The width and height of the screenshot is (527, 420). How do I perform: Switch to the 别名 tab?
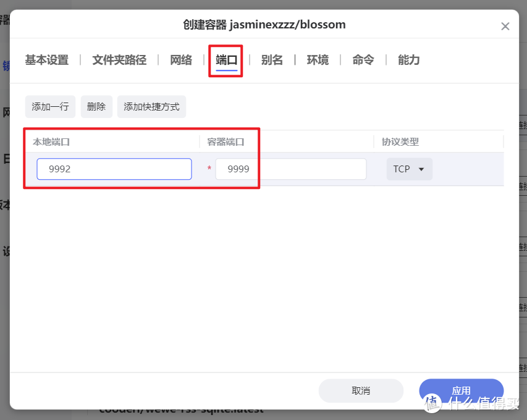(272, 60)
